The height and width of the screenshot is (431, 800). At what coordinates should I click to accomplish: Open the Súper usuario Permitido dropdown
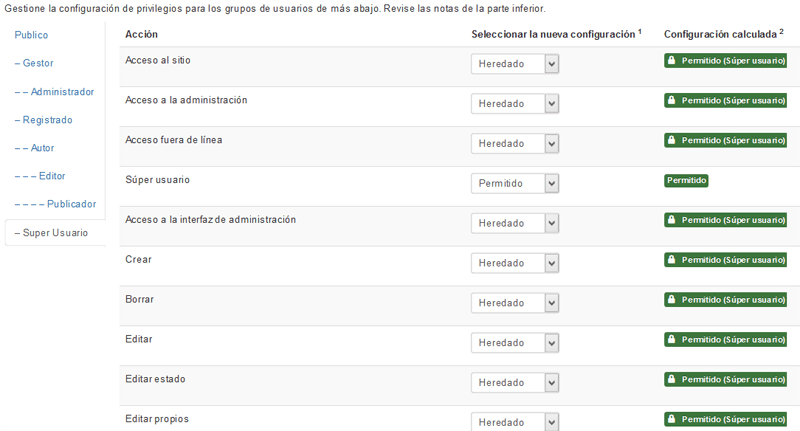[515, 183]
